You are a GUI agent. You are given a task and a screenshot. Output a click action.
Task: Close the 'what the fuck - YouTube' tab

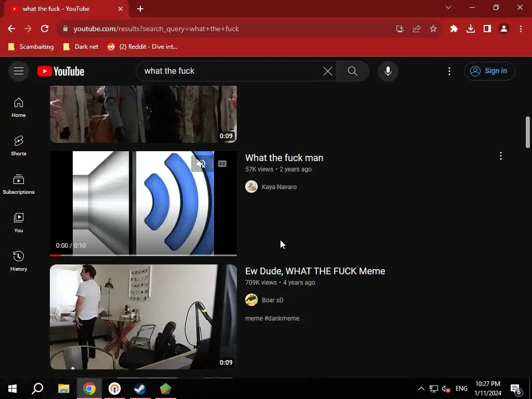point(121,9)
